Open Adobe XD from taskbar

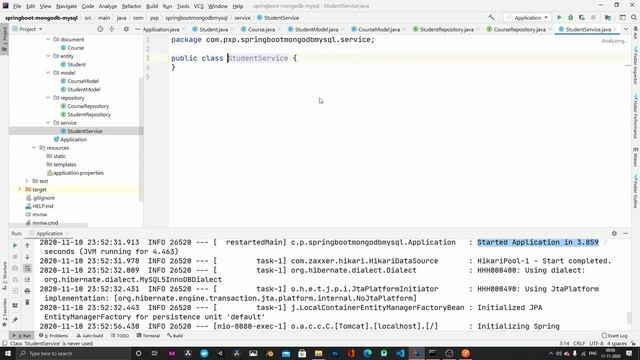[171, 353]
